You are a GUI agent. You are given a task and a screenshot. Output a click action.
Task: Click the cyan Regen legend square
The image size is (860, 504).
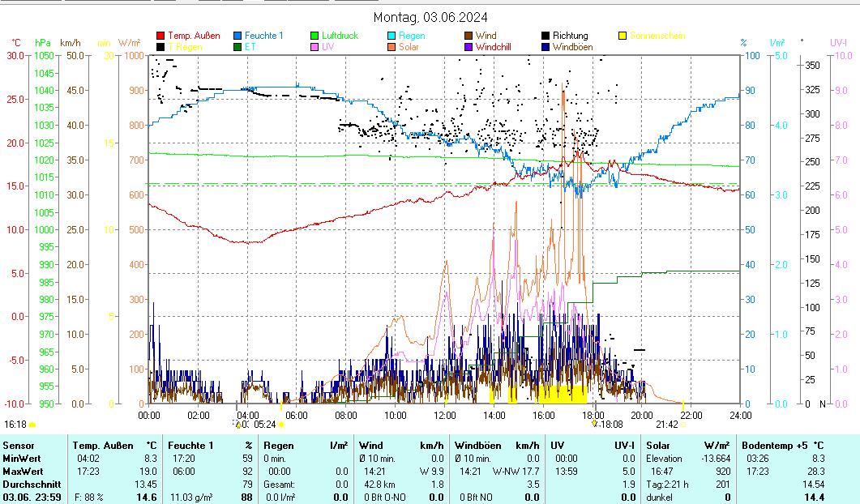point(392,36)
